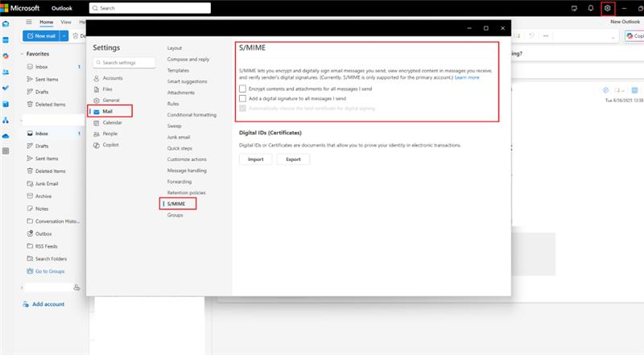
Task: Open the Settings gear in title bar
Action: [608, 8]
